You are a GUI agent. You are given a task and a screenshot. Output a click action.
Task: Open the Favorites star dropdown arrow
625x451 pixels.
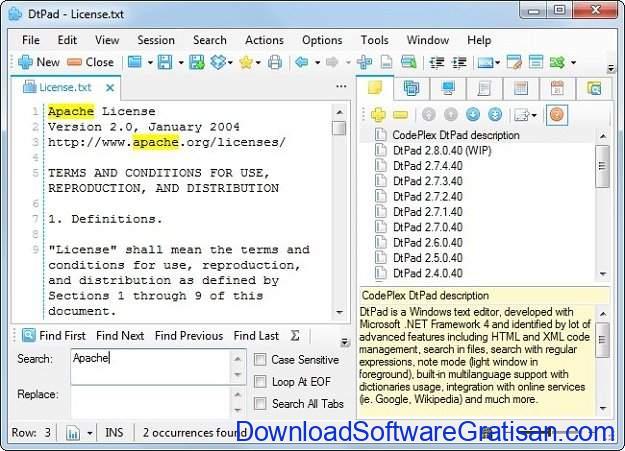pos(258,63)
